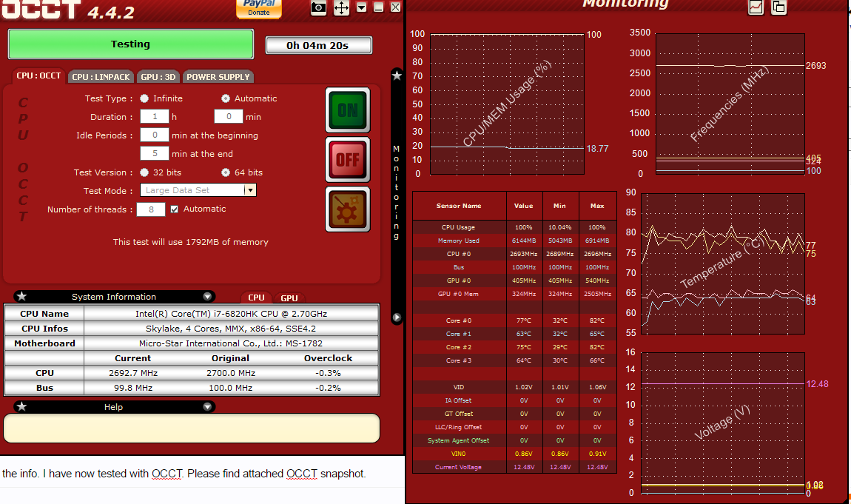Click the idle minutes at the beginning field
The width and height of the screenshot is (851, 504).
tap(155, 135)
